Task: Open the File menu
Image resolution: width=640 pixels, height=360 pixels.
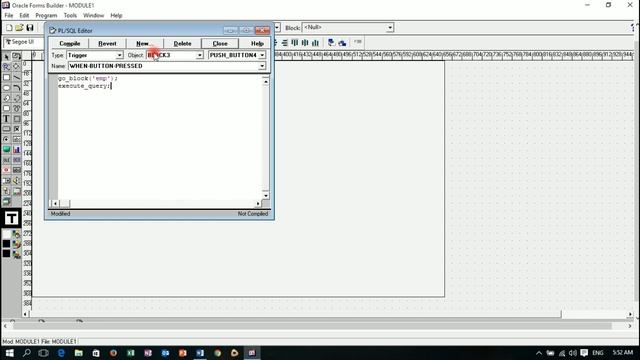Action: (x=9, y=16)
